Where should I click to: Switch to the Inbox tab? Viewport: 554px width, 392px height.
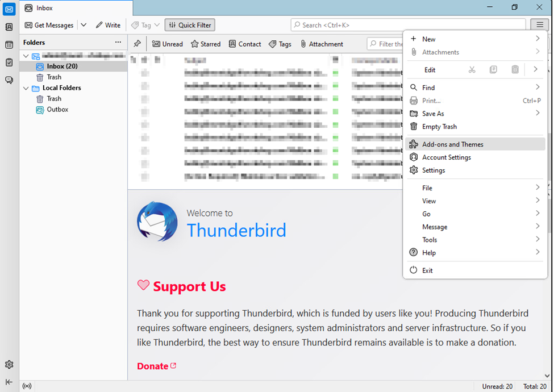(76, 8)
